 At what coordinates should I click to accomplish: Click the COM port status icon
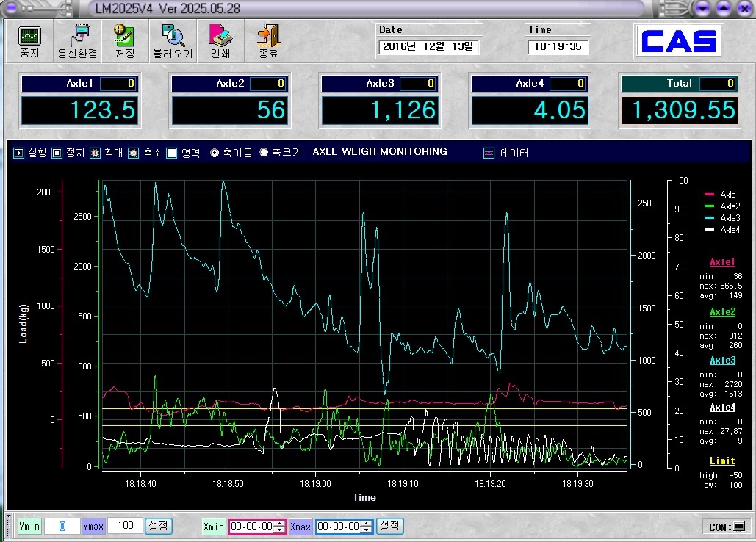coord(738,527)
